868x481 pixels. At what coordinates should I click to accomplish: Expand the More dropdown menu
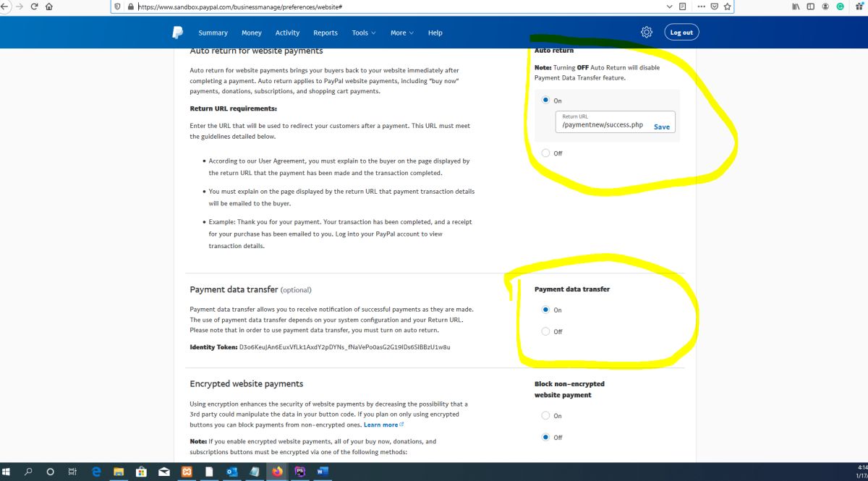tap(402, 33)
